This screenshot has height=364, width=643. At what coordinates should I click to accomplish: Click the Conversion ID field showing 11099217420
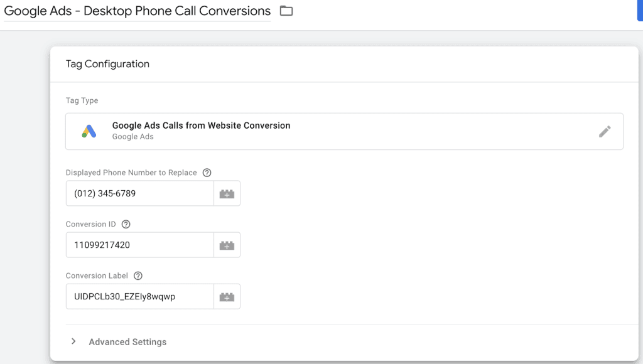coord(138,245)
